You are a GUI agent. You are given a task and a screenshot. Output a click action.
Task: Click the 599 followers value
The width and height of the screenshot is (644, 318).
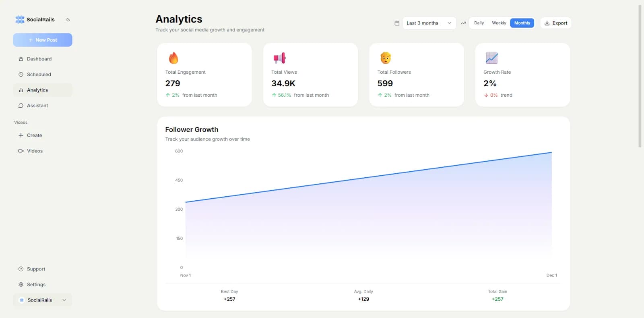tap(385, 83)
